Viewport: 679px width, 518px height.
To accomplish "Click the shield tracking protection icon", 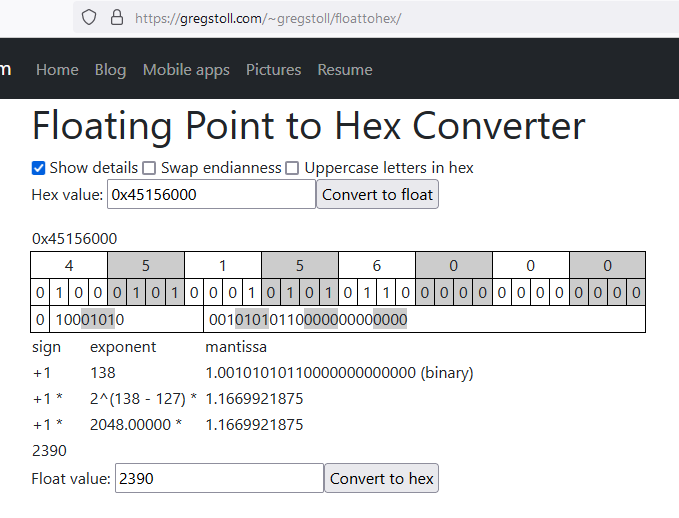I will pyautogui.click(x=89, y=18).
